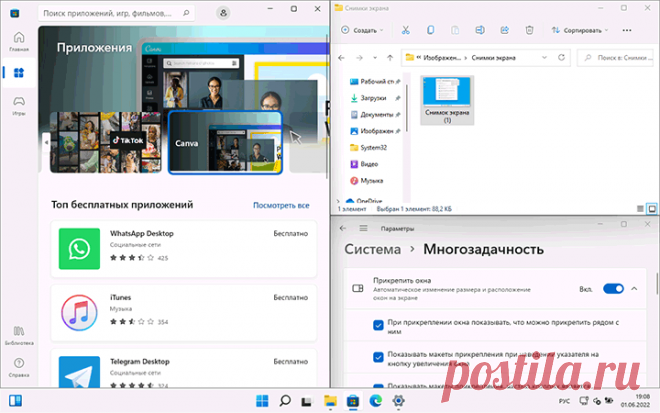Click Посмотреть все link in Store

tap(281, 205)
